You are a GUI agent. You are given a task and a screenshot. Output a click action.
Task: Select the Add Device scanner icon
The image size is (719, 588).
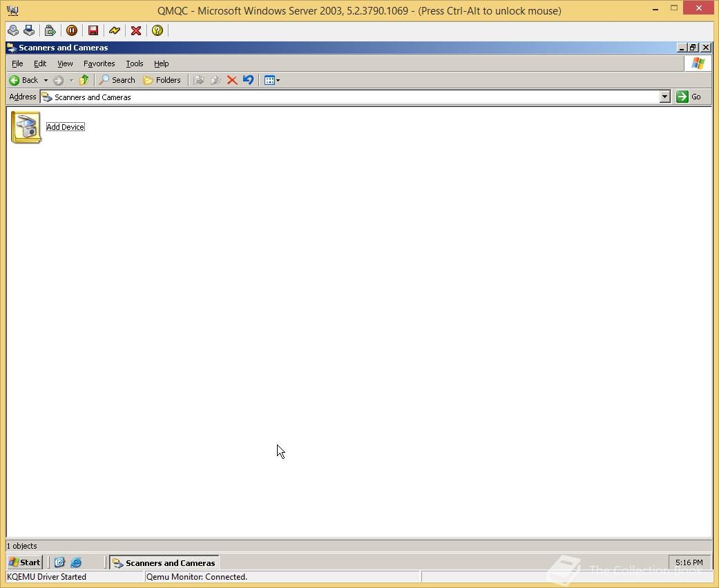coord(26,128)
